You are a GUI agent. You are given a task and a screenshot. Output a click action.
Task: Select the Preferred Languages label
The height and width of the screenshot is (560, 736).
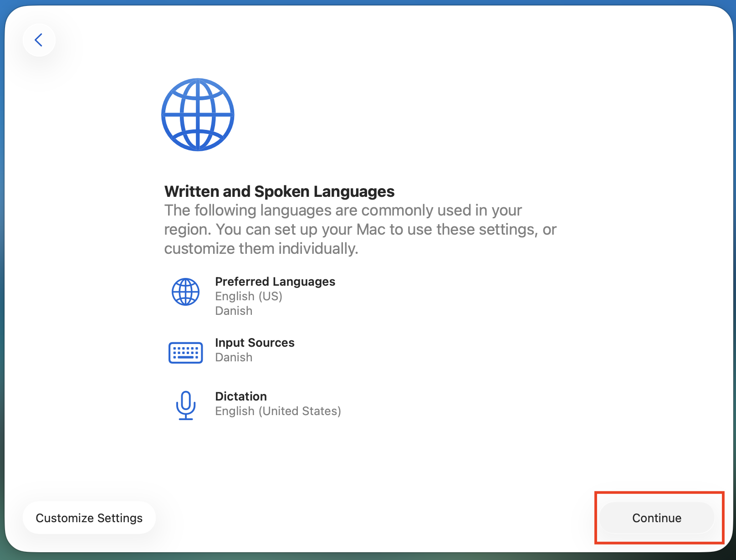(x=275, y=282)
